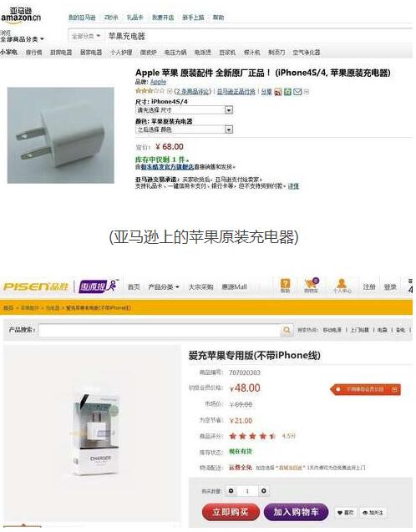Decrease purchase quantity with minus button

(231, 490)
